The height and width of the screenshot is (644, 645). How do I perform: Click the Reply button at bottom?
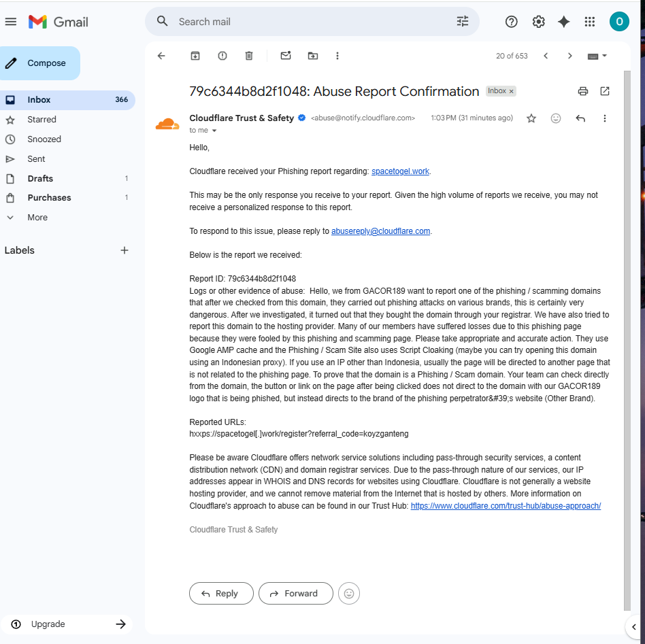(x=221, y=594)
